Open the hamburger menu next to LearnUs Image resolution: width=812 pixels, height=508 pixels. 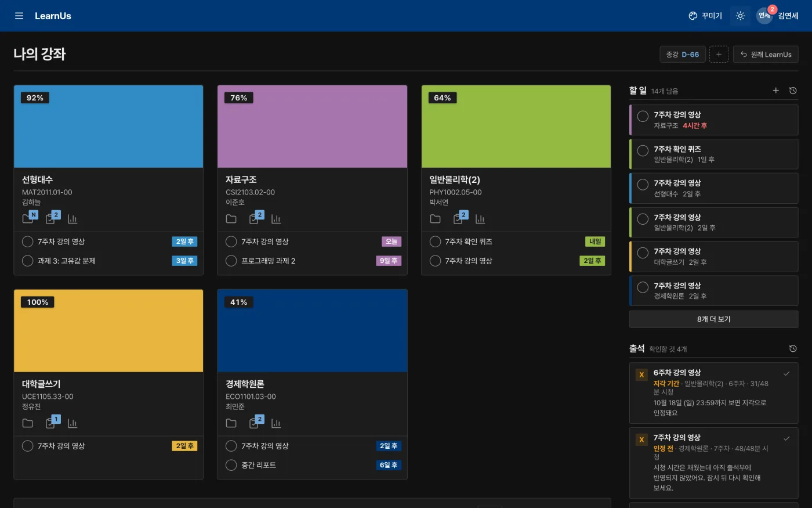(19, 16)
